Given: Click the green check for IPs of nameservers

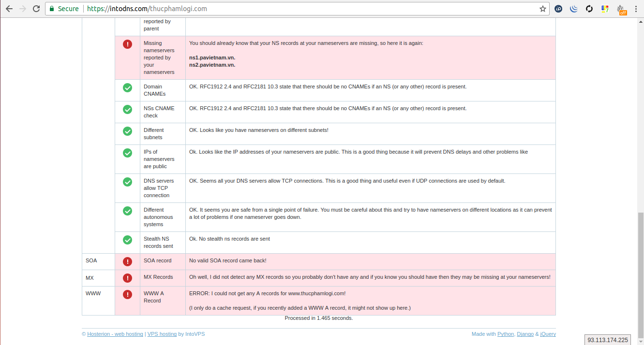Looking at the screenshot, I should coord(127,153).
